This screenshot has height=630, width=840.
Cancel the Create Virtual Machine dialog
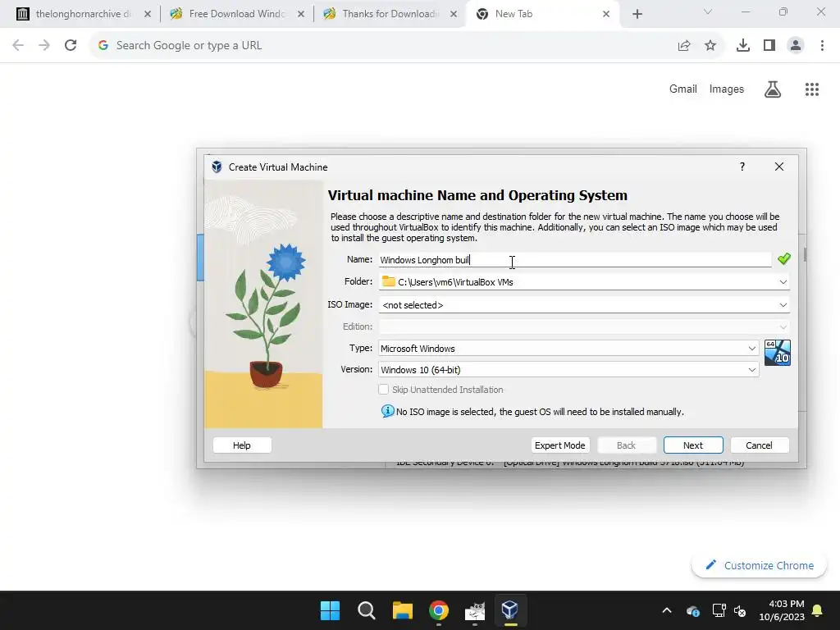coord(759,445)
